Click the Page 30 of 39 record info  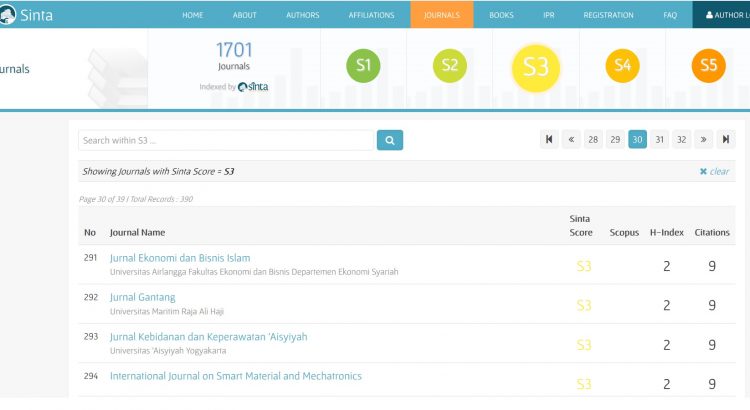[x=136, y=199]
